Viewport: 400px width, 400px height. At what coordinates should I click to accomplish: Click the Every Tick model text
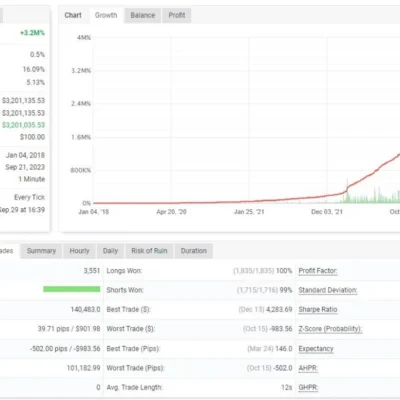[x=29, y=197]
